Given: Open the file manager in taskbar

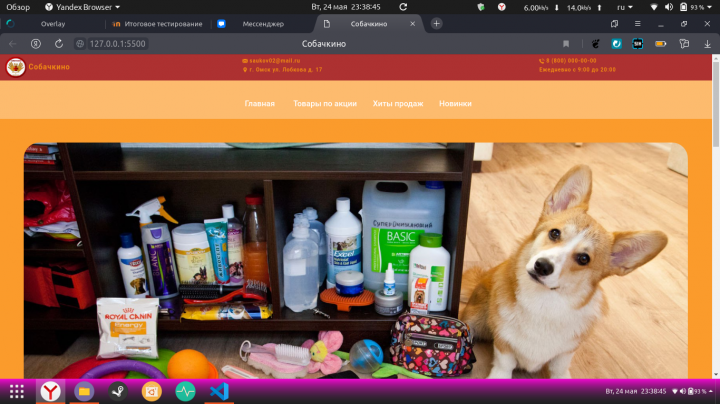Looking at the screenshot, I should click(84, 392).
